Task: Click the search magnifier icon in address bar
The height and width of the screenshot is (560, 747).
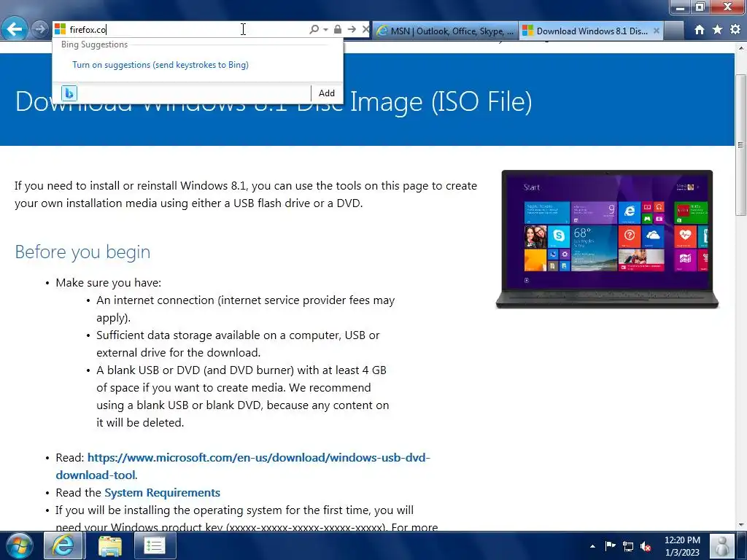Action: [314, 29]
